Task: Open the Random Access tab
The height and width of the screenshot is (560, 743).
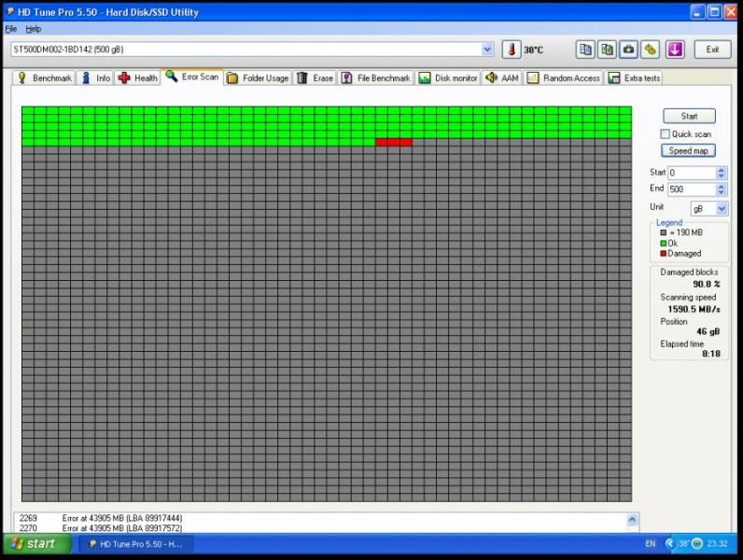Action: (564, 78)
